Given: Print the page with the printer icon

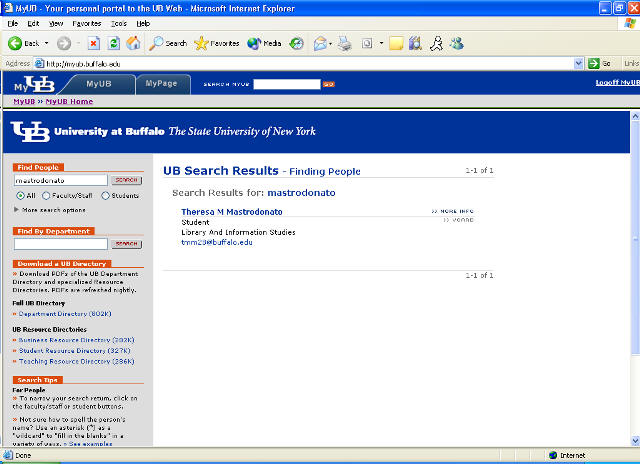Looking at the screenshot, I should pos(345,43).
